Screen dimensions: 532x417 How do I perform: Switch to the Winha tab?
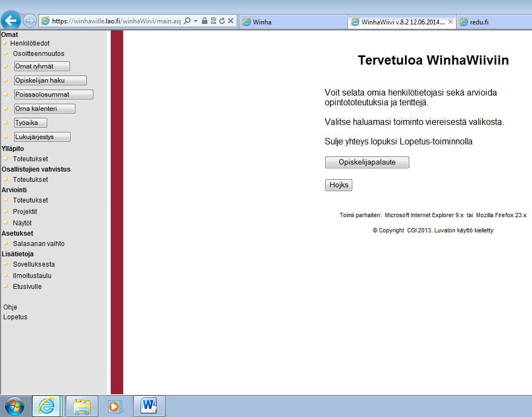click(x=293, y=22)
